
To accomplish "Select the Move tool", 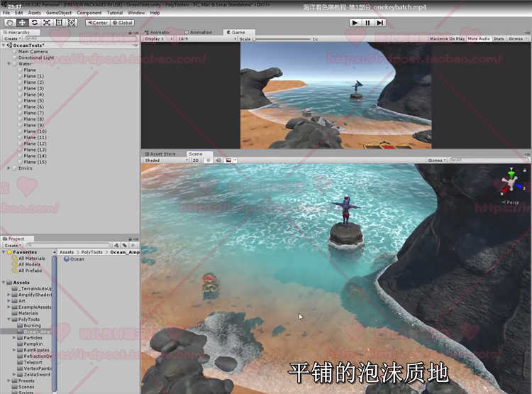I will [22, 23].
